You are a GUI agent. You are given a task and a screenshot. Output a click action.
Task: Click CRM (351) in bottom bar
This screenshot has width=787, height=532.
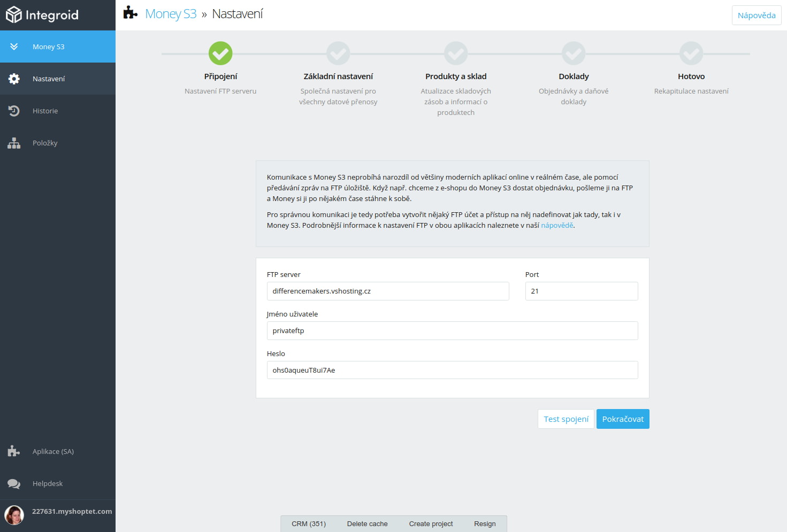point(309,524)
